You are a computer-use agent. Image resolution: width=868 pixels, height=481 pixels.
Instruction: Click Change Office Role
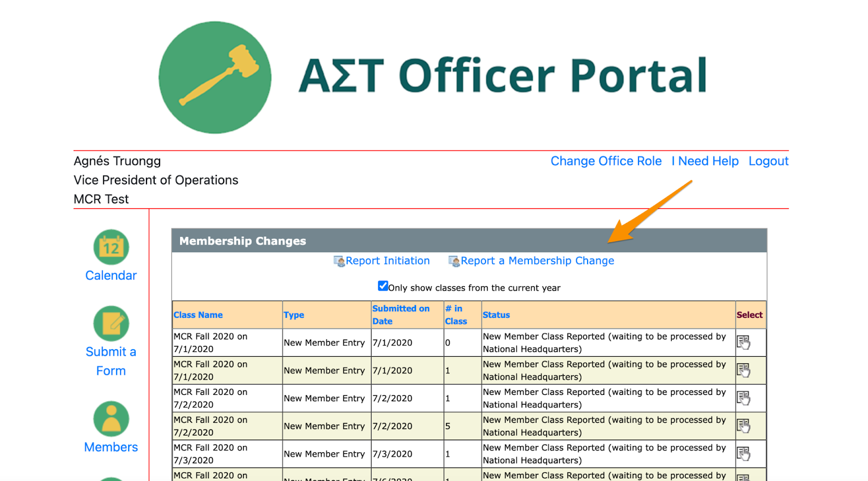[606, 161]
